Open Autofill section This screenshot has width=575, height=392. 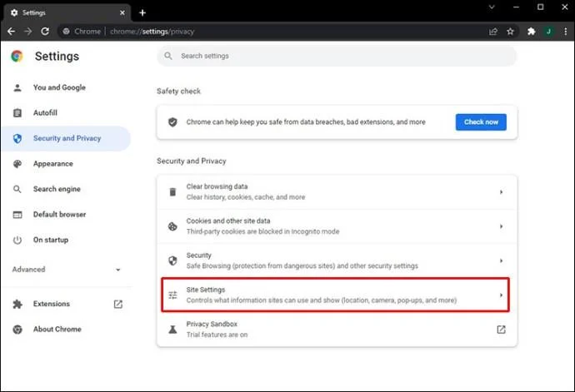(x=66, y=113)
